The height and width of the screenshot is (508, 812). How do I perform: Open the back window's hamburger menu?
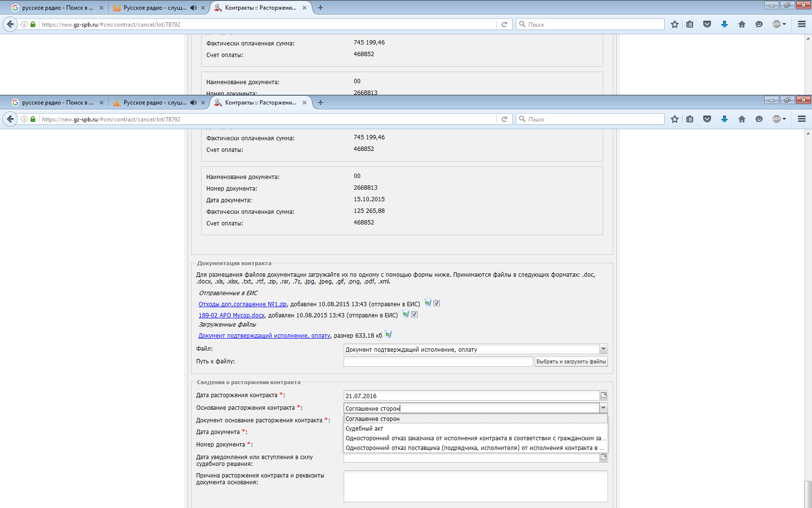coord(802,24)
